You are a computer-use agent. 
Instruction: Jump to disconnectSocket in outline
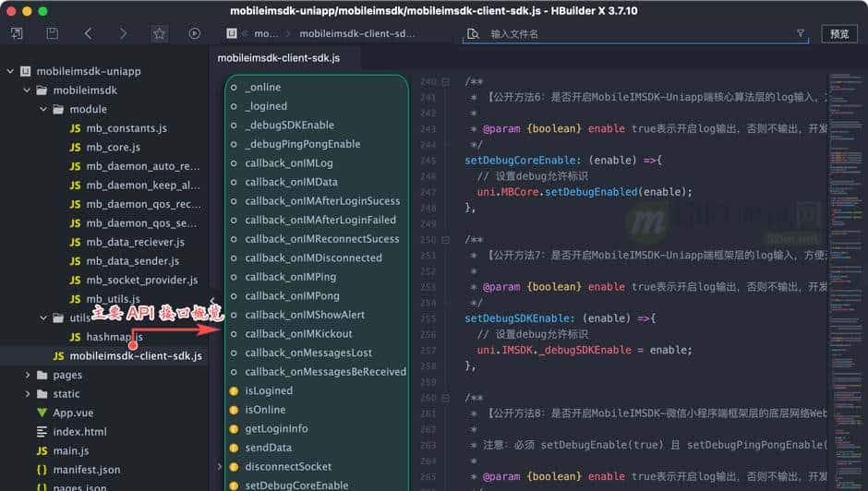click(288, 467)
